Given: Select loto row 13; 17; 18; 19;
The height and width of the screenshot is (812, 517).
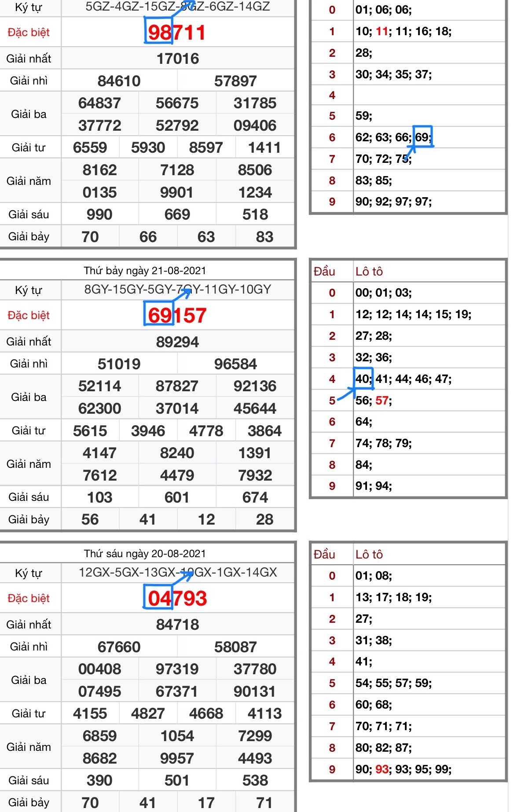Looking at the screenshot, I should point(394,597).
